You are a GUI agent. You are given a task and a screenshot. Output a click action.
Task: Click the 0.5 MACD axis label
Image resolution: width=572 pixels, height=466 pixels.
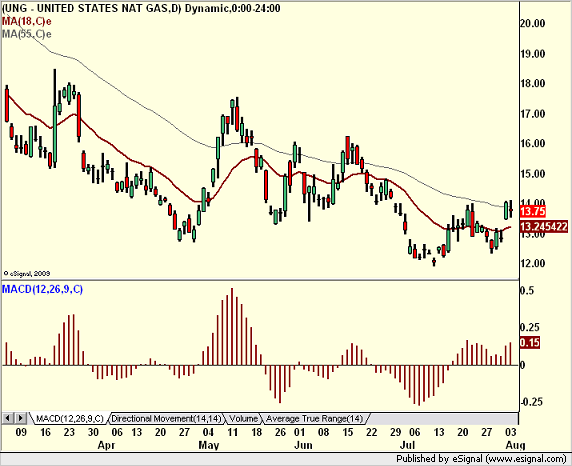click(527, 290)
